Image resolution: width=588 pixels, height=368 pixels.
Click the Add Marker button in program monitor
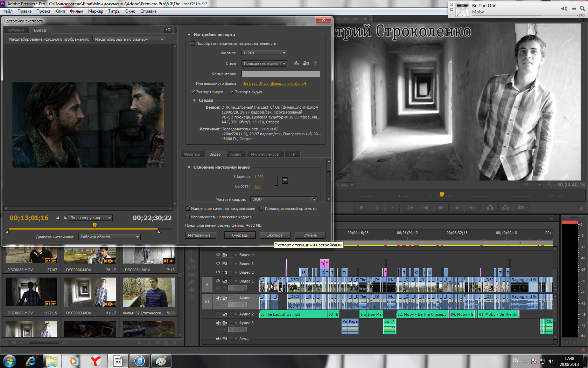(x=361, y=207)
